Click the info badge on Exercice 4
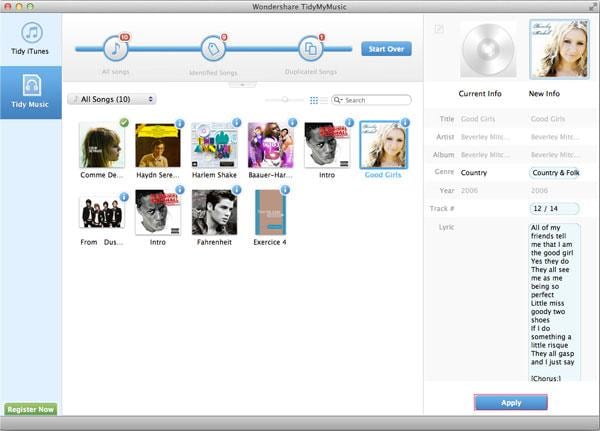Image resolution: width=600 pixels, height=431 pixels. pos(285,189)
